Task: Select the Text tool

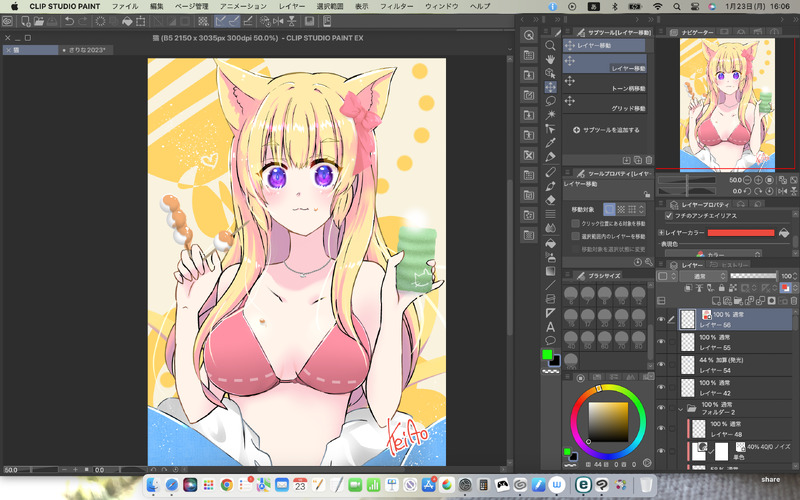Action: 550,327
